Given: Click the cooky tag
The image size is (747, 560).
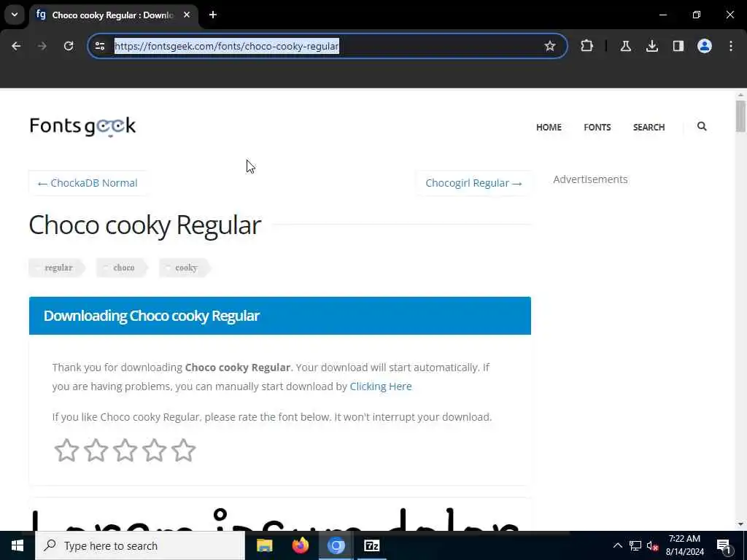Looking at the screenshot, I should click(x=185, y=268).
